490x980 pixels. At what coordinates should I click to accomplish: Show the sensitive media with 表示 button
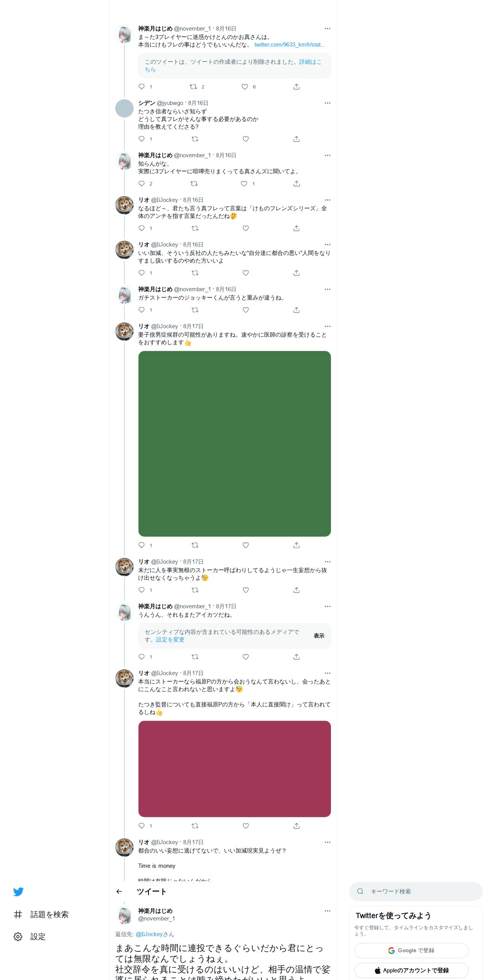[x=319, y=636]
